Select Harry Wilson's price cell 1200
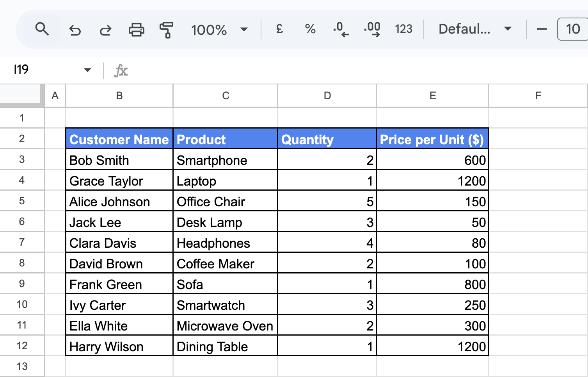588x377 pixels. click(433, 346)
